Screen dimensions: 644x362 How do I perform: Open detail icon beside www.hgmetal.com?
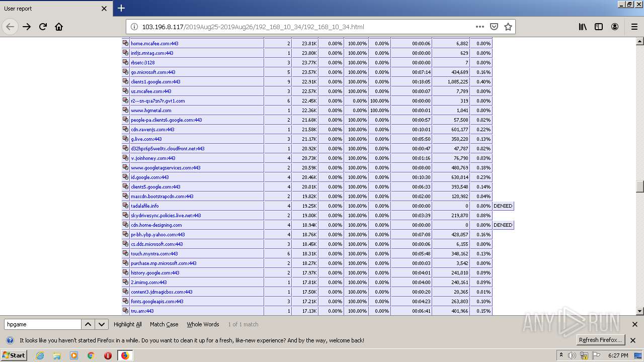pos(126,110)
